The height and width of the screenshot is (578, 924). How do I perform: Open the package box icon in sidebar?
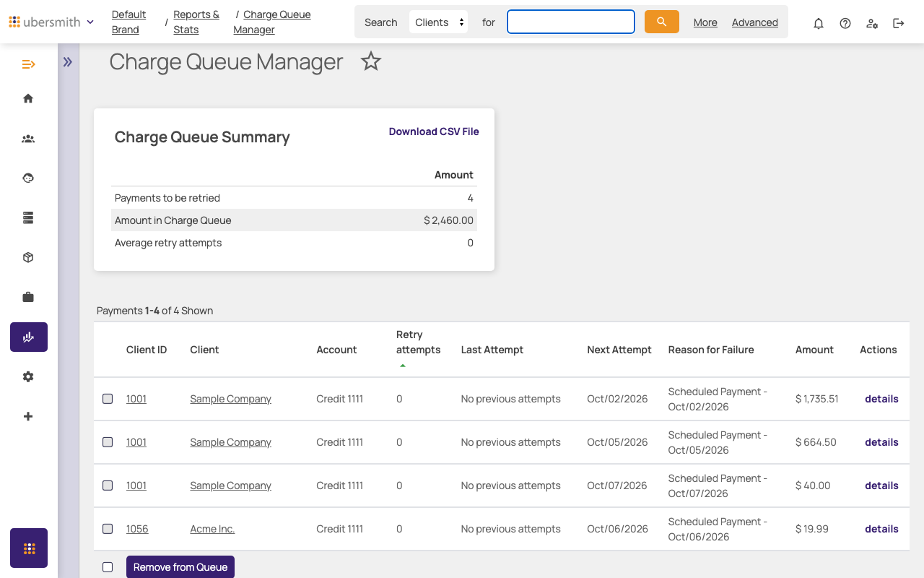(x=28, y=257)
